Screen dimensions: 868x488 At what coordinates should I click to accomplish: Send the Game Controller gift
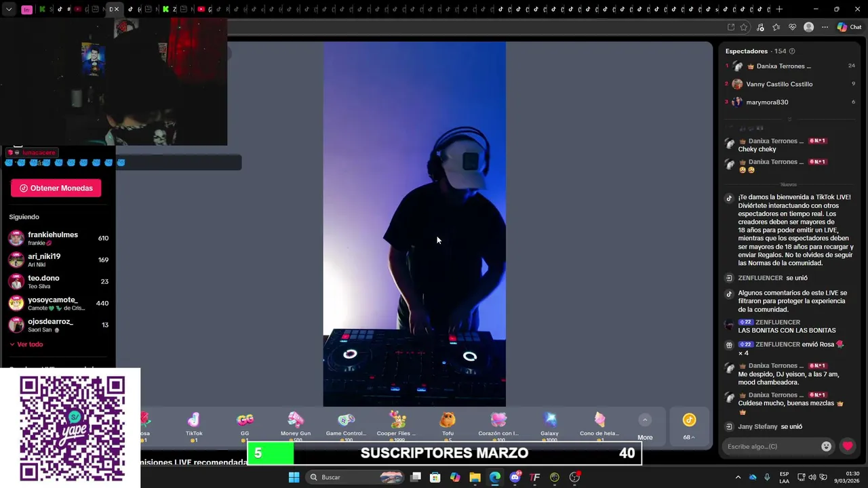click(346, 426)
